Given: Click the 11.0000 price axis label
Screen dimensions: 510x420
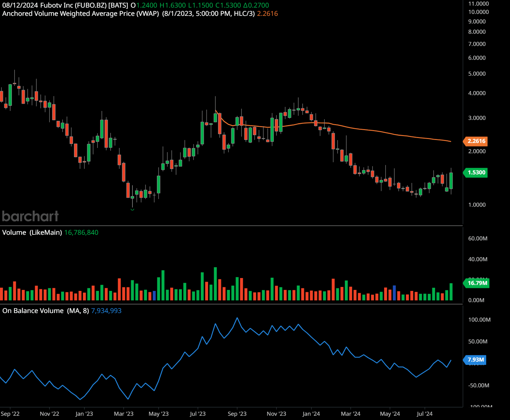Looking at the screenshot, I should click(x=479, y=4).
